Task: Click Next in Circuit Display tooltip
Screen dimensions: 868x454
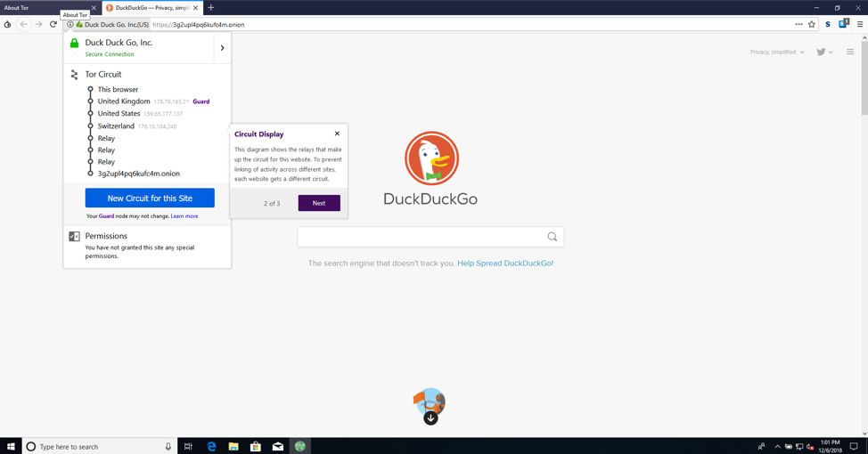Action: 319,203
